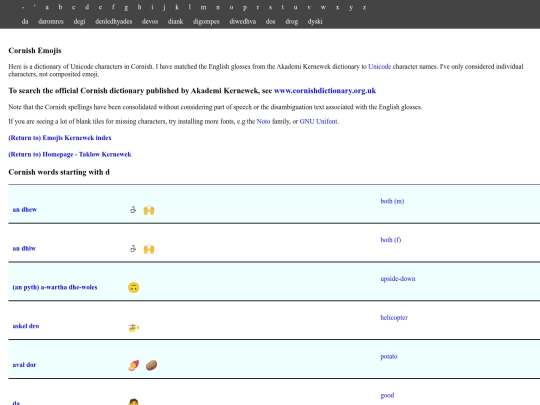Click the raising hands emoji in 'an dhew' row
Image resolution: width=540 pixels, height=405 pixels.
(x=149, y=210)
